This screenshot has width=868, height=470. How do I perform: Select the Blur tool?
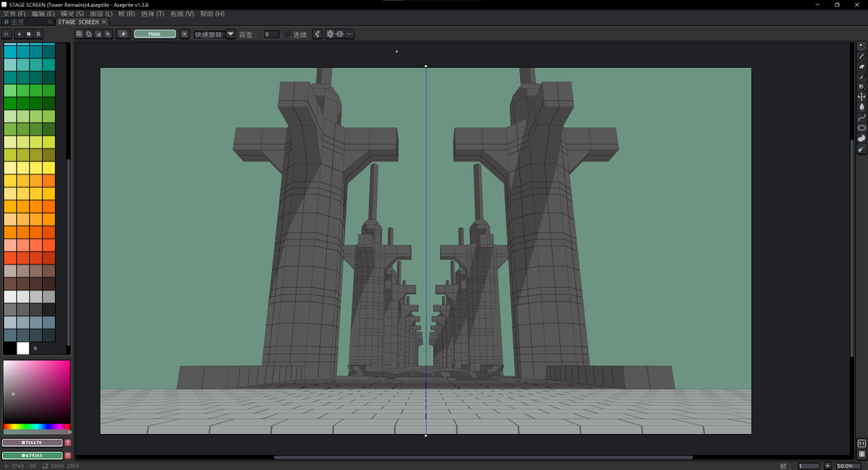(x=861, y=149)
